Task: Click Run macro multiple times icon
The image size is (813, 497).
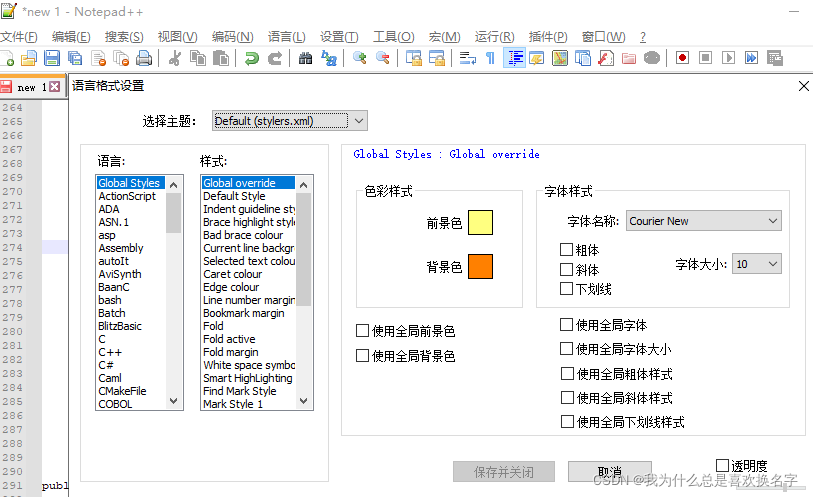Action: [751, 58]
